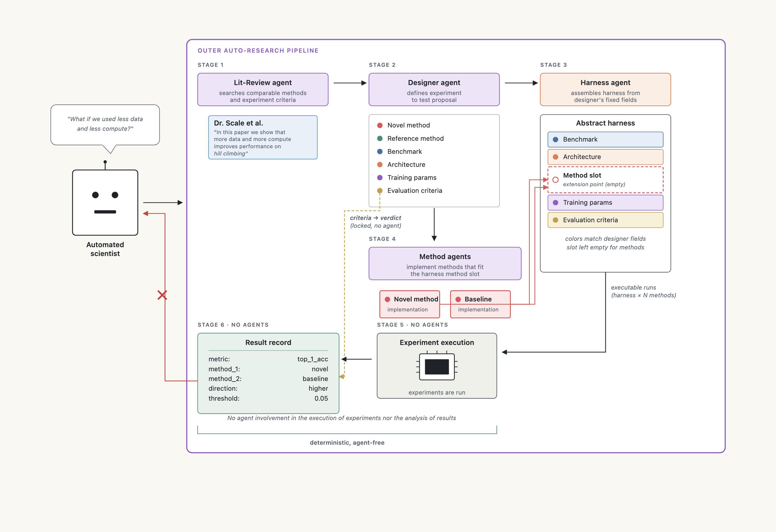Click the 'novel' value for method_1
This screenshot has height=532, width=776.
tap(320, 369)
